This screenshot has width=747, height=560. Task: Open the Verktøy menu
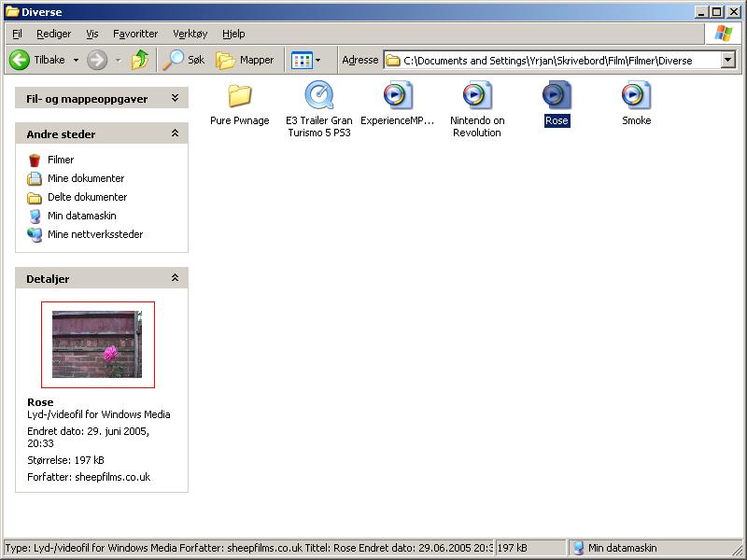(x=190, y=34)
